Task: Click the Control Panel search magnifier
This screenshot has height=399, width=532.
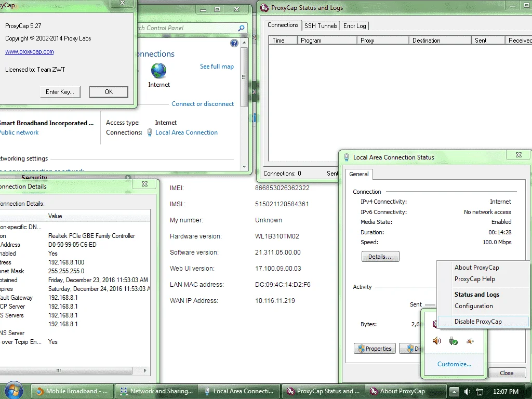Action: pyautogui.click(x=241, y=28)
